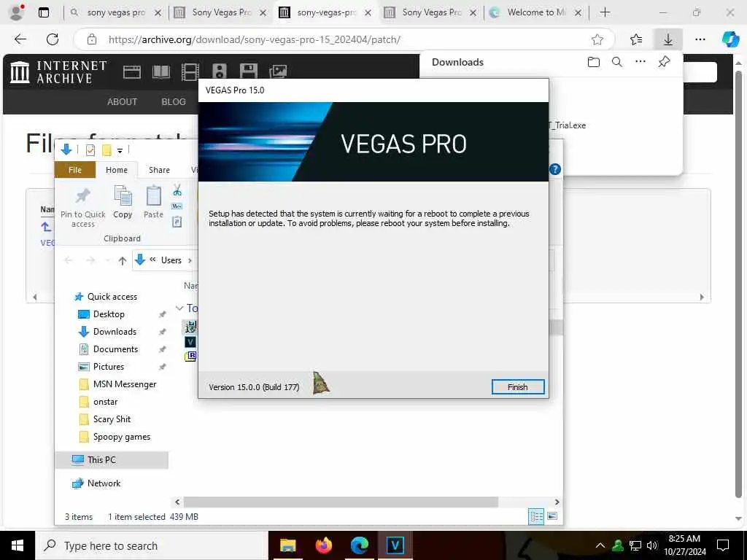Click taskbar search box

[152, 545]
